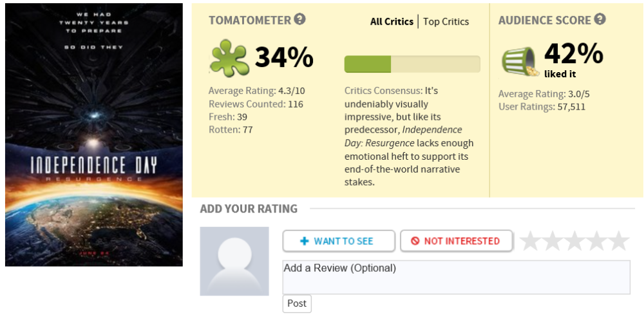
Task: Click the 34% Tomatometer score
Action: pyautogui.click(x=283, y=57)
